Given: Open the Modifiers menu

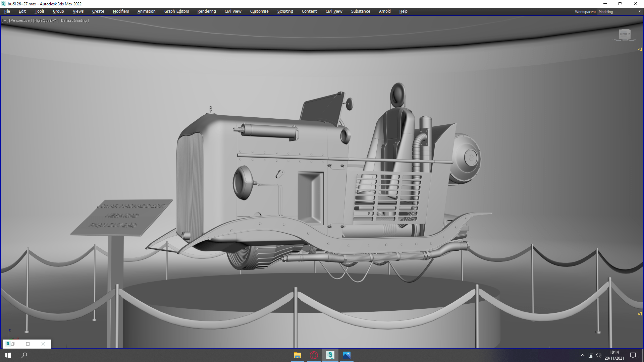Looking at the screenshot, I should (121, 11).
